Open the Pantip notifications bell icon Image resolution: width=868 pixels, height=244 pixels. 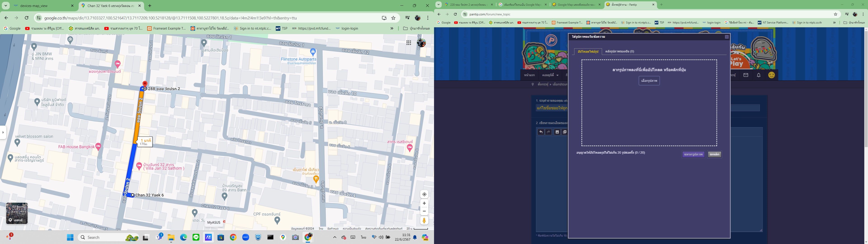pyautogui.click(x=759, y=75)
